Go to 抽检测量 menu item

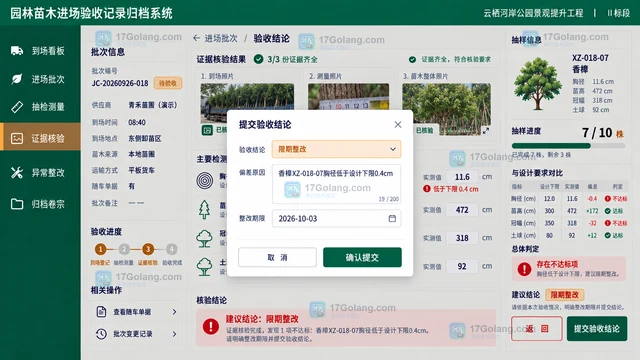click(x=40, y=107)
